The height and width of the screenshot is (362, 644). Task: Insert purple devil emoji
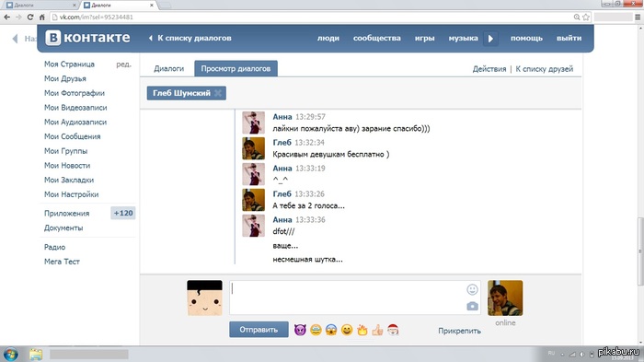pos(300,330)
